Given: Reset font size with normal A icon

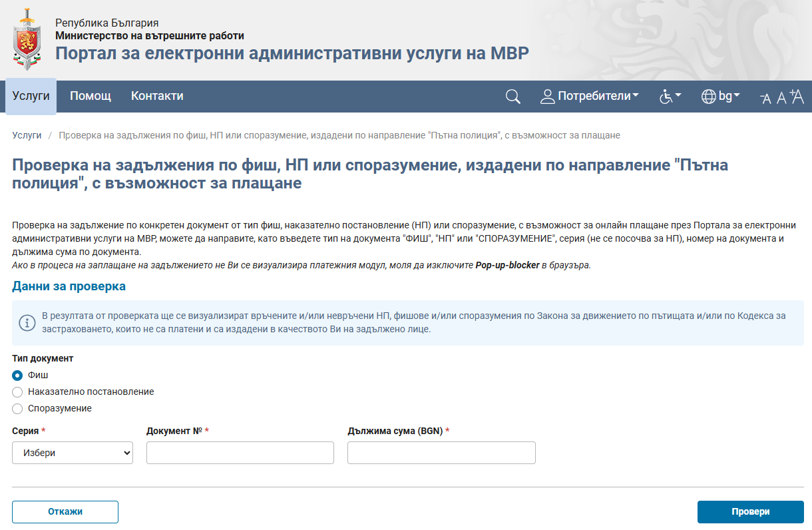Looking at the screenshot, I should tap(782, 98).
